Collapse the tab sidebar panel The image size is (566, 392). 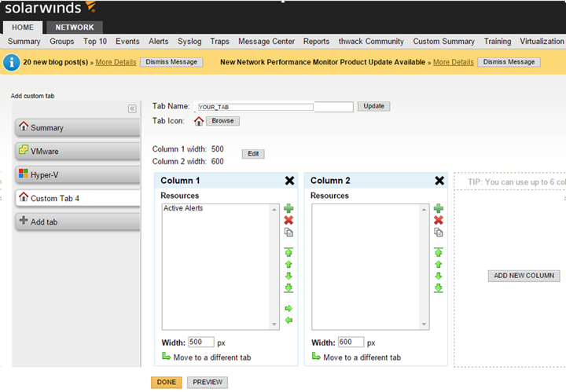pos(132,108)
